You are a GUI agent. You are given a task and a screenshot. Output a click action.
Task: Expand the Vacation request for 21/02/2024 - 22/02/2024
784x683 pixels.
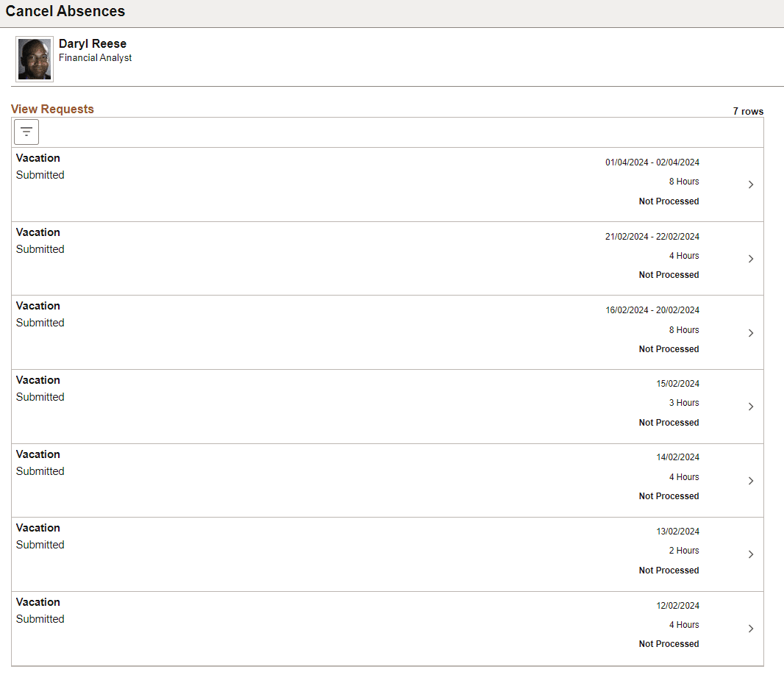pyautogui.click(x=750, y=258)
